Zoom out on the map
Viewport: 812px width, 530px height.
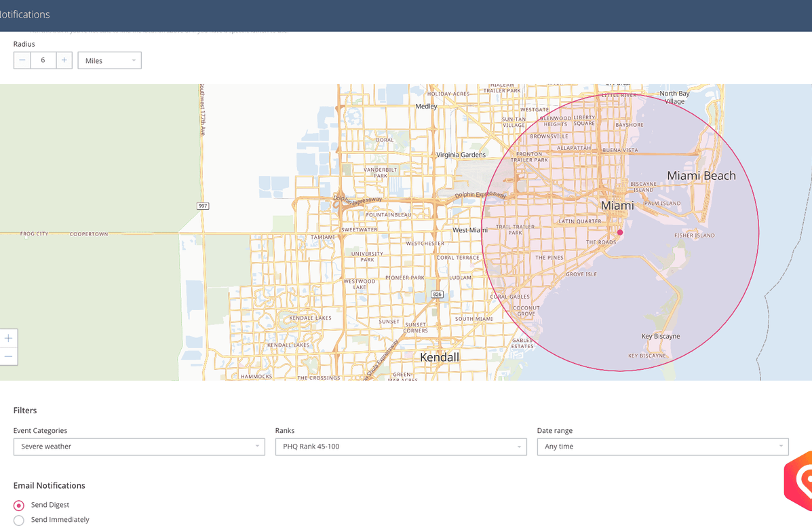[8, 356]
